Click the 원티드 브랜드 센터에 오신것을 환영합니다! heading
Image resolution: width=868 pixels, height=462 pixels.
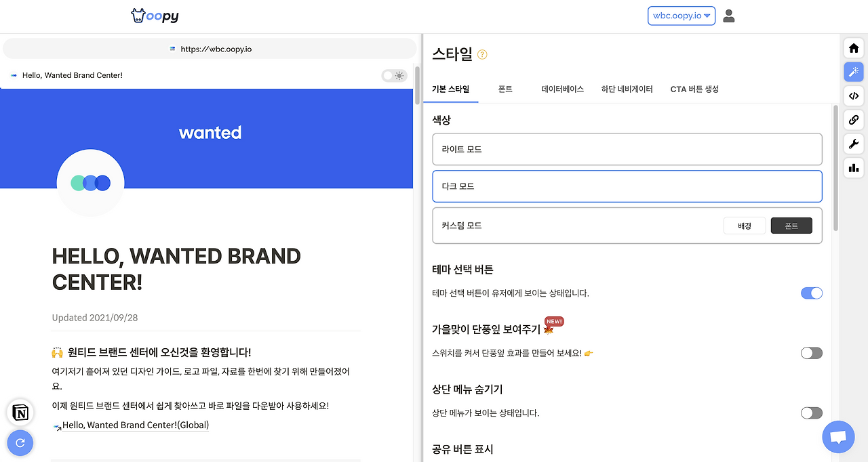point(160,352)
